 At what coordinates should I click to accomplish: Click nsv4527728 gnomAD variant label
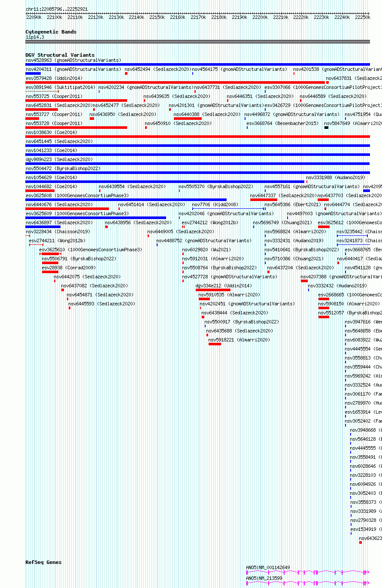click(x=230, y=277)
